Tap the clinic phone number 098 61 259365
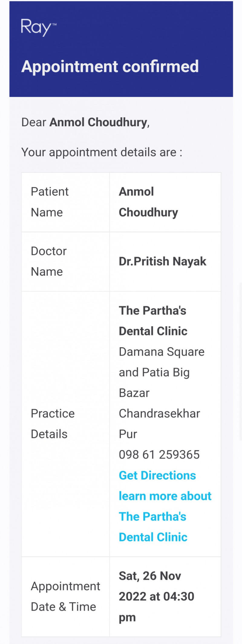This screenshot has width=242, height=644. (x=159, y=455)
